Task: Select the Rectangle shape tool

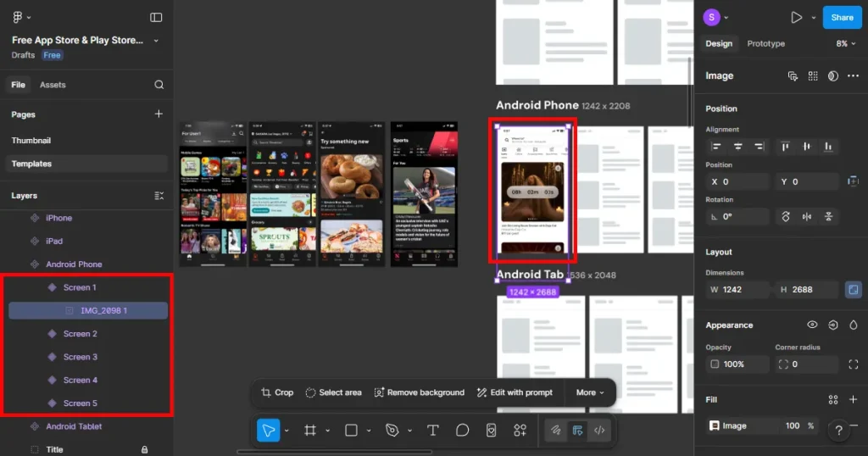Action: [x=351, y=430]
